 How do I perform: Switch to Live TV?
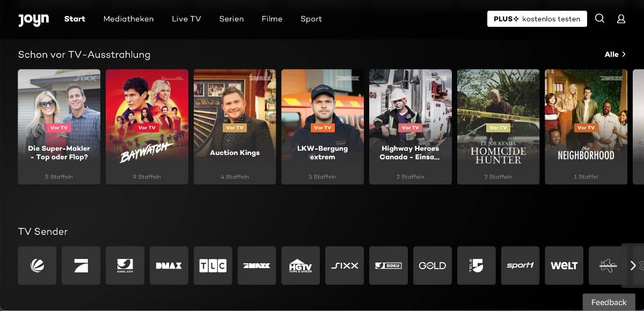click(x=186, y=19)
